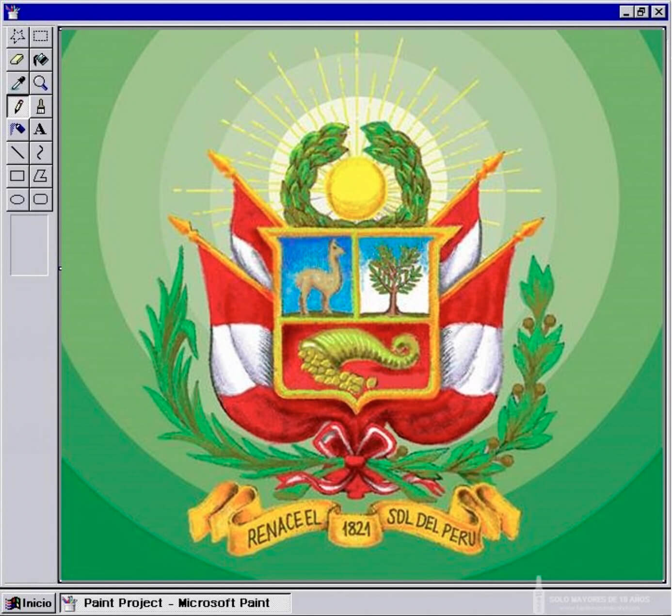Select the Text tool
Viewport: 672px width, 616px height.
coord(41,130)
